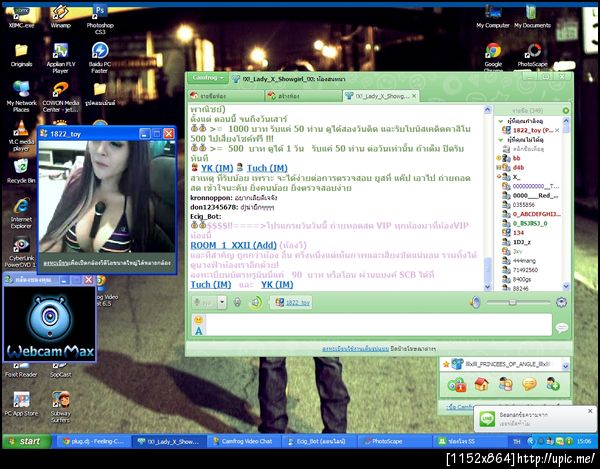Open PC App Store desktop icon
Viewport: 600px width, 469px height.
21,404
